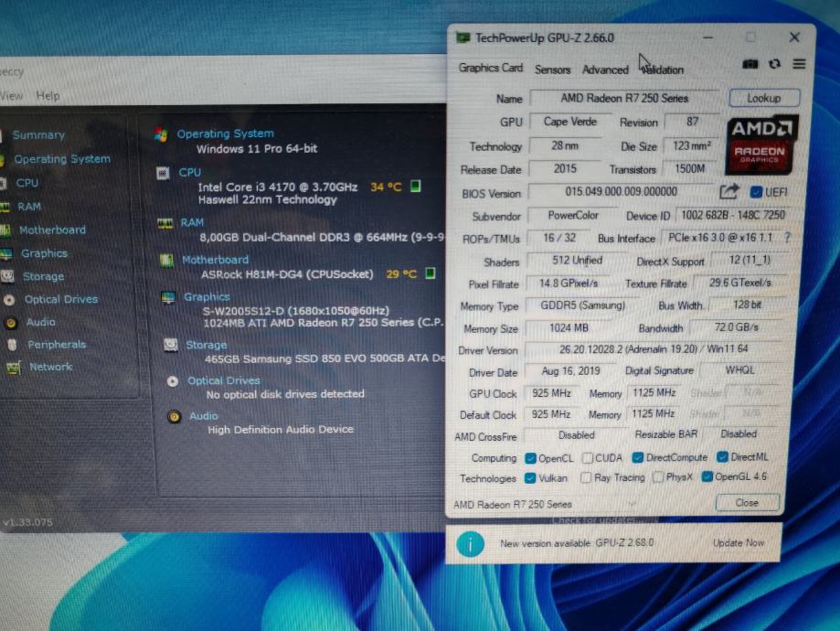Viewport: 840px width, 631px height.
Task: Switch to the Sensors tab in GPU-Z
Action: click(x=552, y=70)
